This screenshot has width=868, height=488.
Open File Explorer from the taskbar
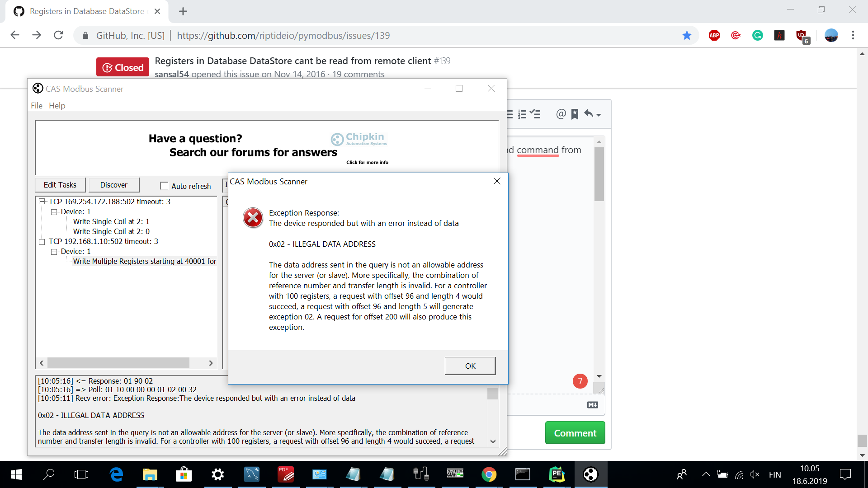[x=150, y=474]
